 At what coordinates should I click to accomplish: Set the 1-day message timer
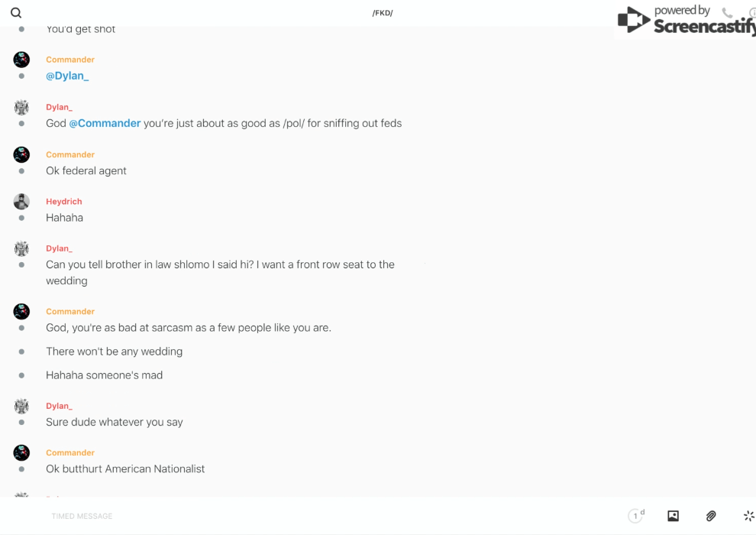(635, 516)
